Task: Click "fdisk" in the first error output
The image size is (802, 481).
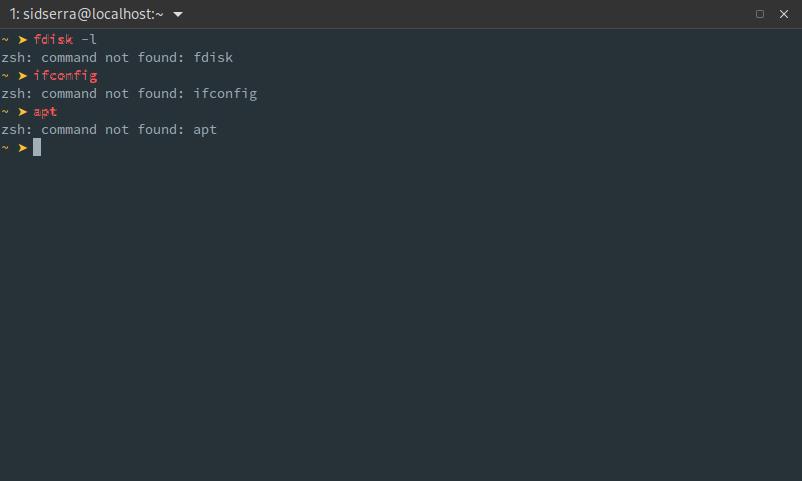Action: tap(213, 58)
